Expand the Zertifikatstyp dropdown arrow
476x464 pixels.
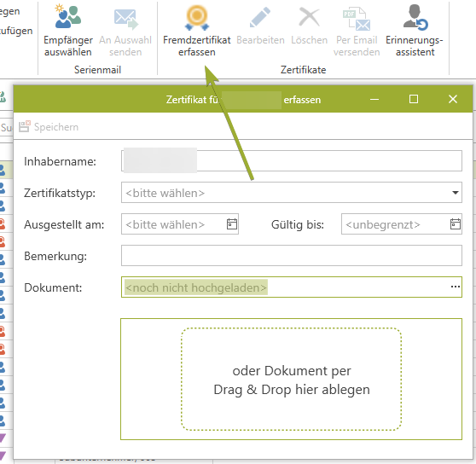[455, 193]
